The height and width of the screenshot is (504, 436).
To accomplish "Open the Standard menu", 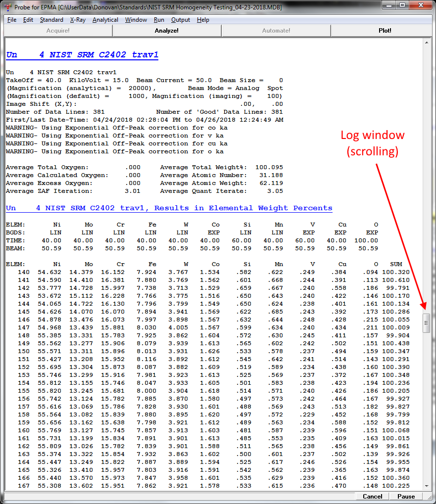I will pos(51,20).
